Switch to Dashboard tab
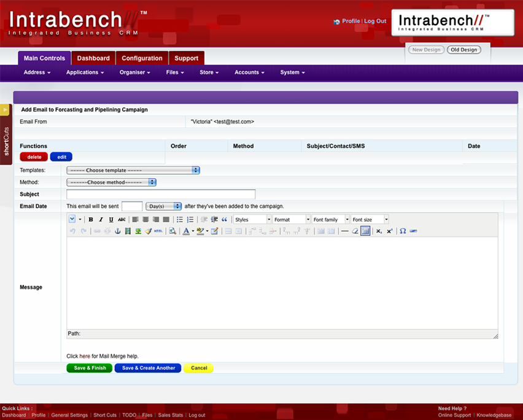 click(x=93, y=58)
